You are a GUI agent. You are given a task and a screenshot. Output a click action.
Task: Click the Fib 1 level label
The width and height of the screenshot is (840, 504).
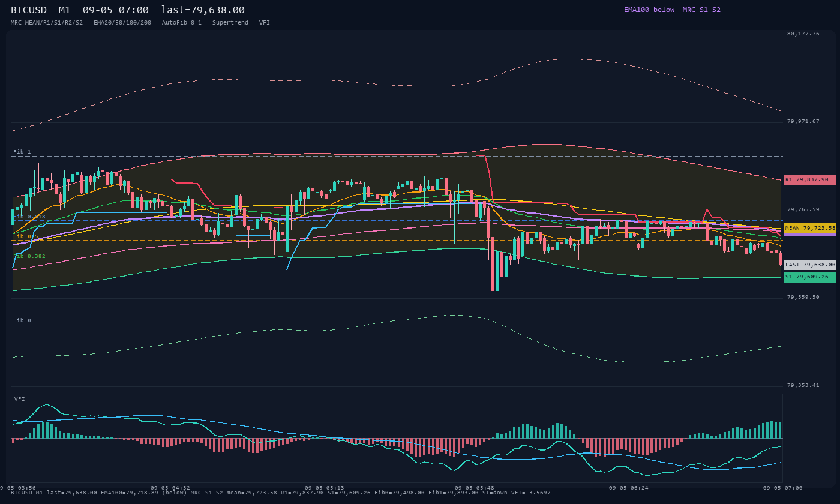coord(22,152)
